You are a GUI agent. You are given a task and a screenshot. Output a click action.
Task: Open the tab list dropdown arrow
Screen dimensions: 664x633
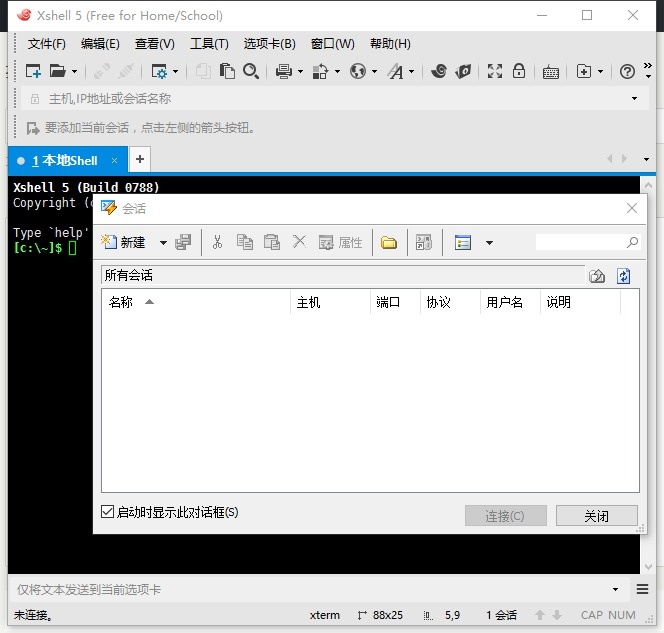646,159
